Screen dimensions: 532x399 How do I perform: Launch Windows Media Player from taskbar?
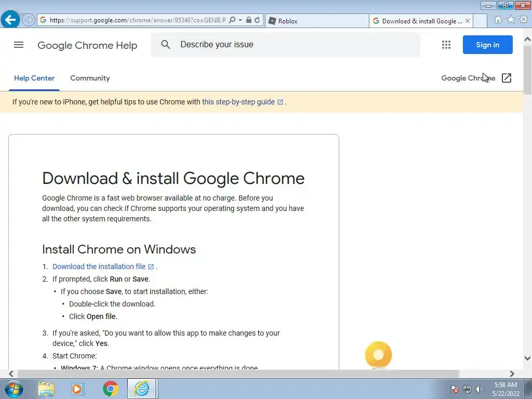[78, 389]
